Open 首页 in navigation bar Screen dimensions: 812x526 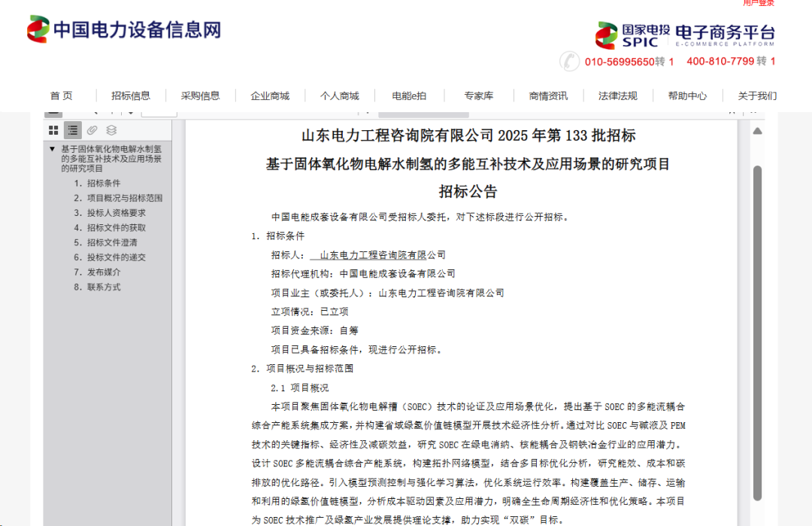pyautogui.click(x=61, y=96)
